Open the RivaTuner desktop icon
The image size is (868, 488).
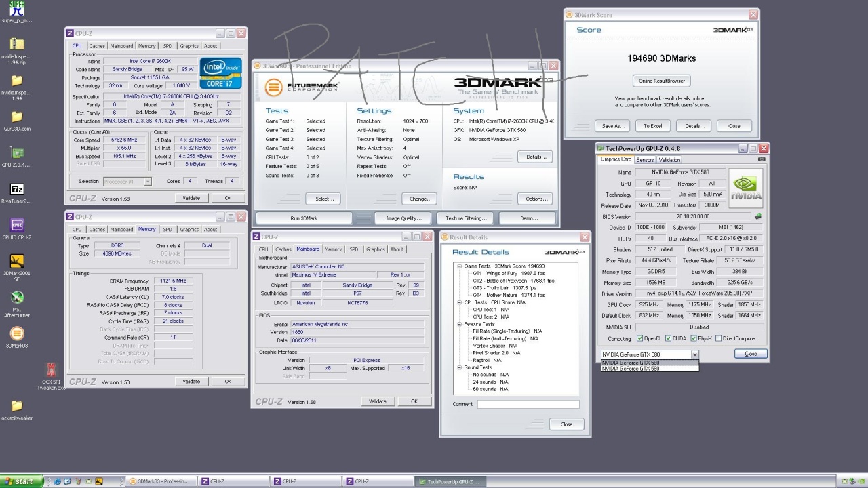(x=17, y=189)
